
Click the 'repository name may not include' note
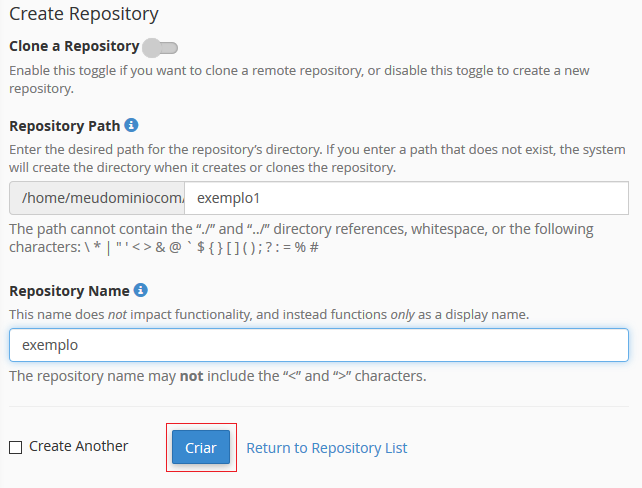click(217, 376)
